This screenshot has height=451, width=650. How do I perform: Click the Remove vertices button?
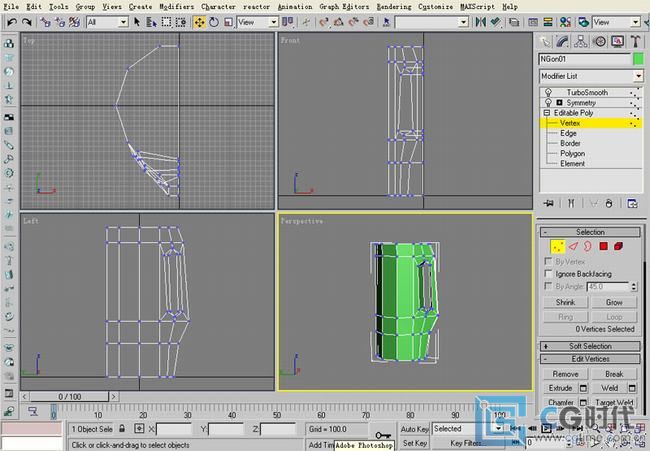[565, 374]
